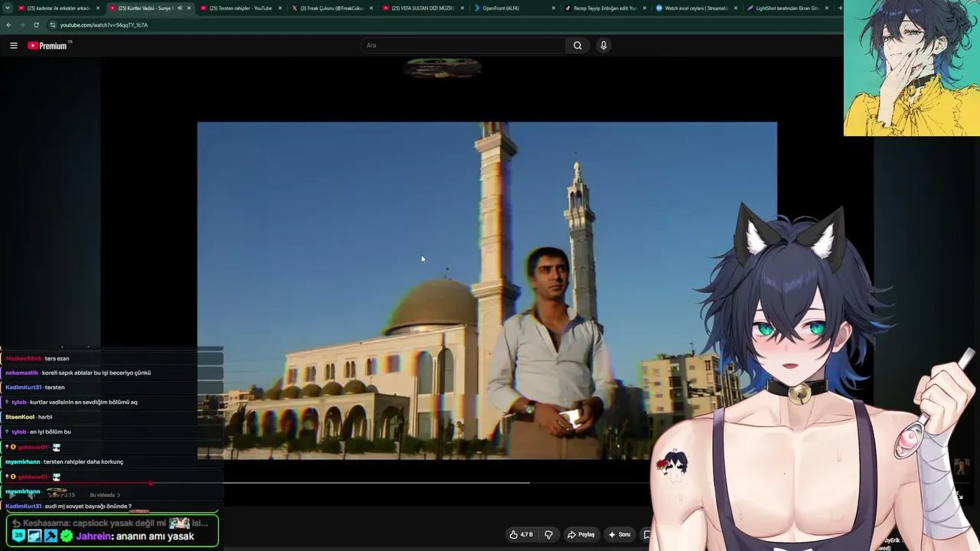Open a new browser tab
Screen dimensions: 980x551
841,8
